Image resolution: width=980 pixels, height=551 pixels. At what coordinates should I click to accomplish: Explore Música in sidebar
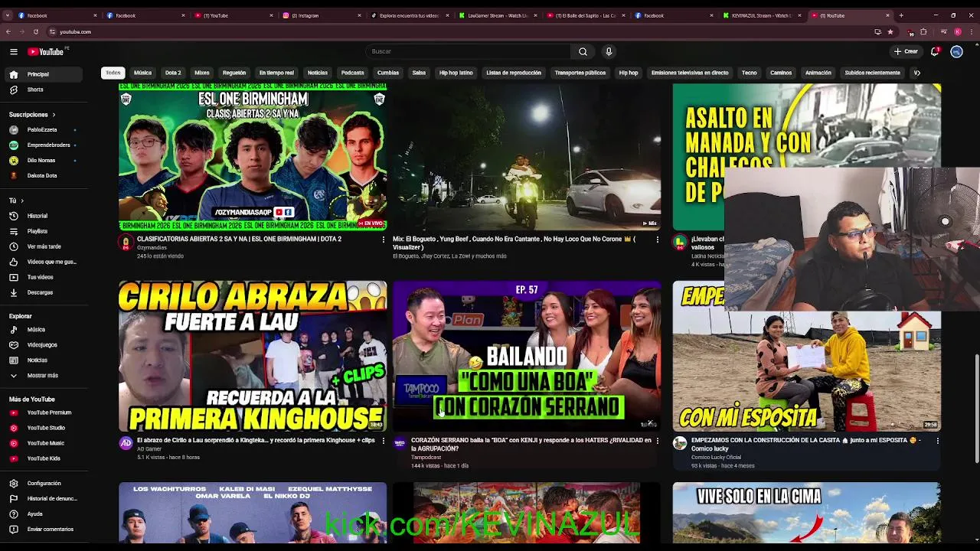click(42, 329)
